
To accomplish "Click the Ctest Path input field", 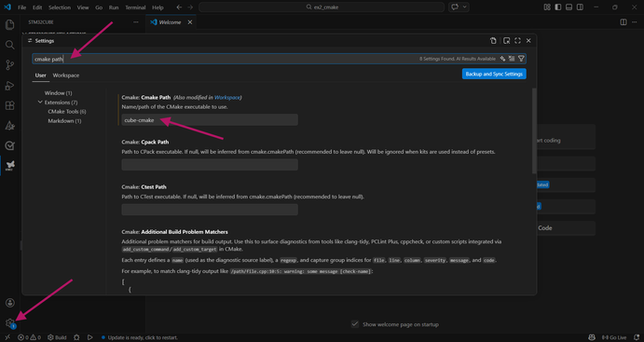I will 210,210.
